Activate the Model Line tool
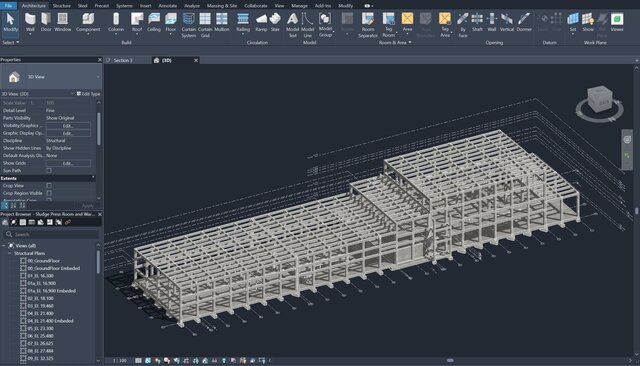The height and width of the screenshot is (366, 640). [307, 25]
